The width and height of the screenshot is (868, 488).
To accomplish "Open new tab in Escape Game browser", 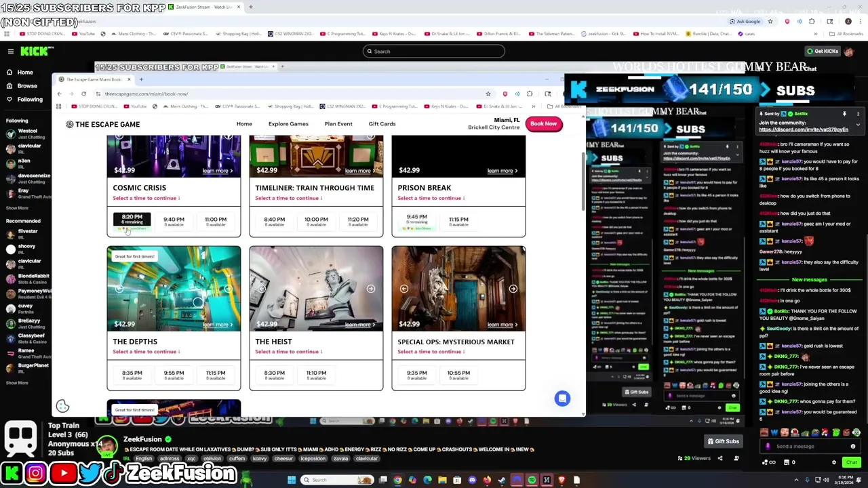I will pos(141,79).
